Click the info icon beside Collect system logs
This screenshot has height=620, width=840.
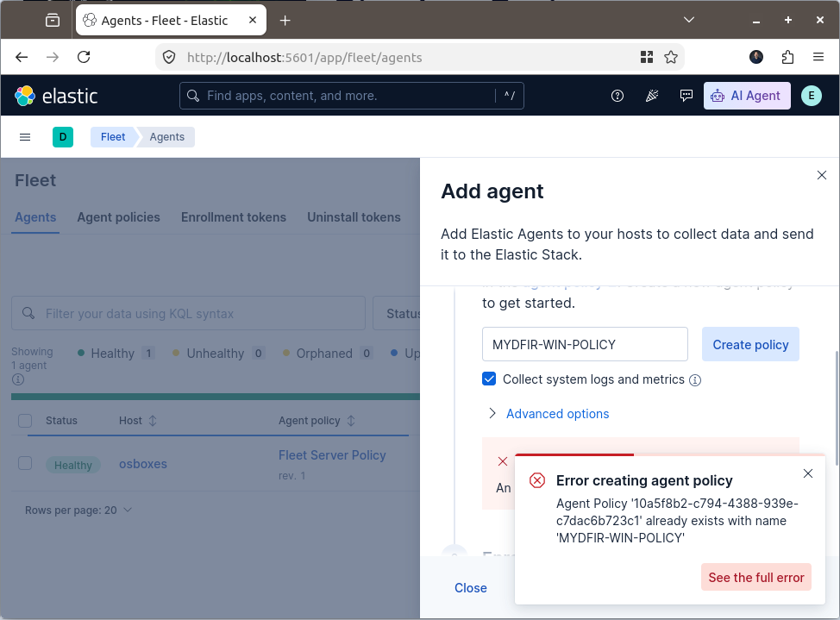(x=695, y=380)
